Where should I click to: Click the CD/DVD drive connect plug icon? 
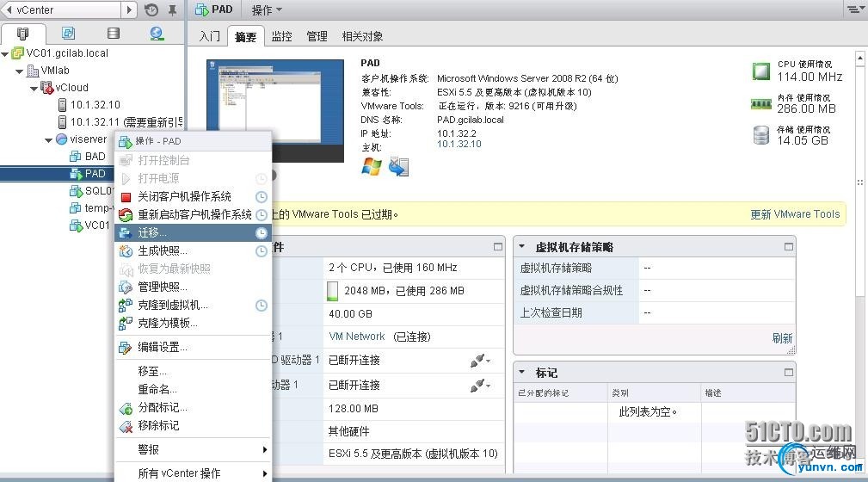pyautogui.click(x=479, y=361)
